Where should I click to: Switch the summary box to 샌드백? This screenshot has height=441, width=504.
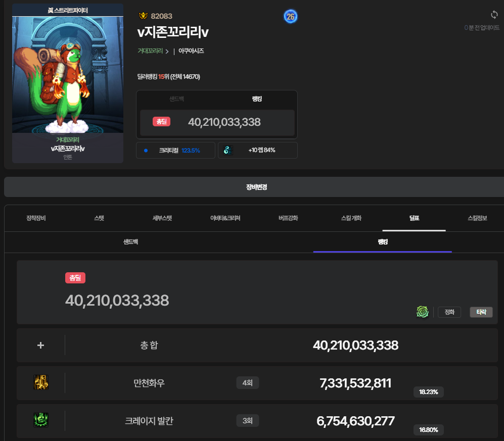pos(176,99)
